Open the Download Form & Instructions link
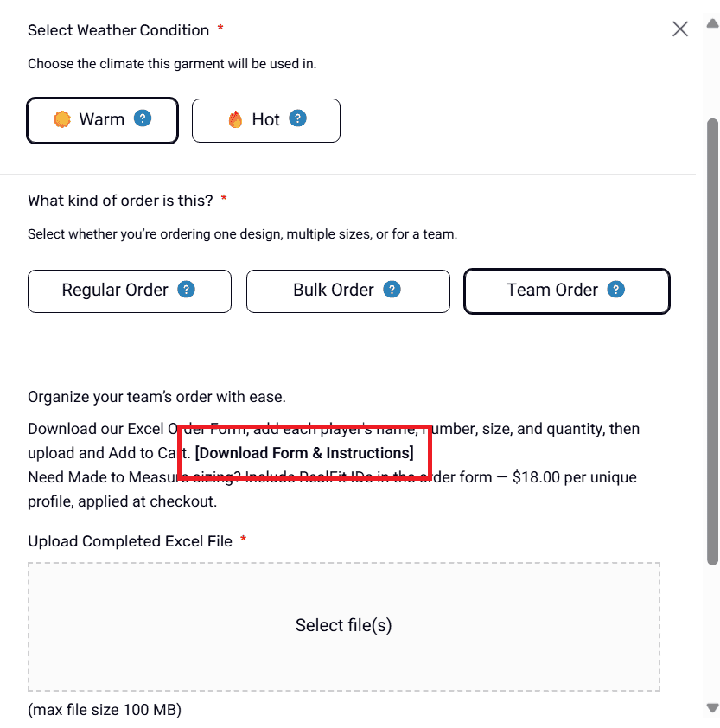720x728 pixels. tap(304, 453)
